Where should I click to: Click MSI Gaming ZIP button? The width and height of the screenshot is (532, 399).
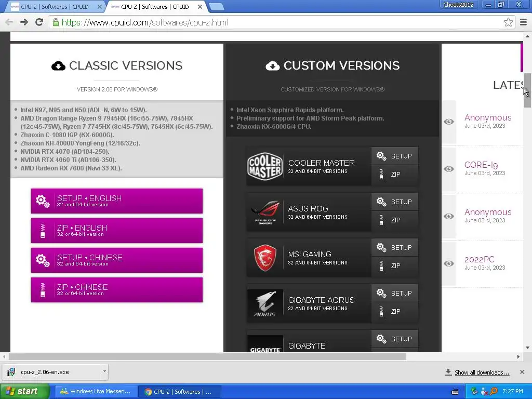(x=395, y=266)
